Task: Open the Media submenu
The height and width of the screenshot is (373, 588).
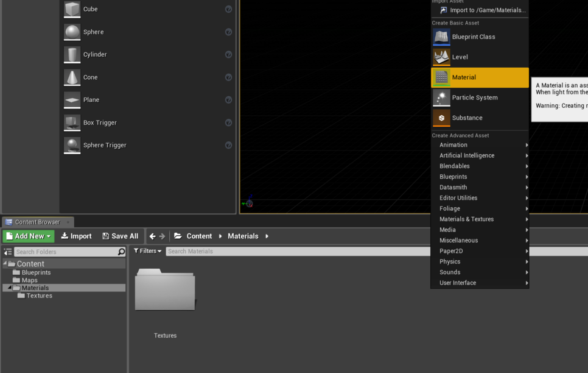Action: coord(480,230)
